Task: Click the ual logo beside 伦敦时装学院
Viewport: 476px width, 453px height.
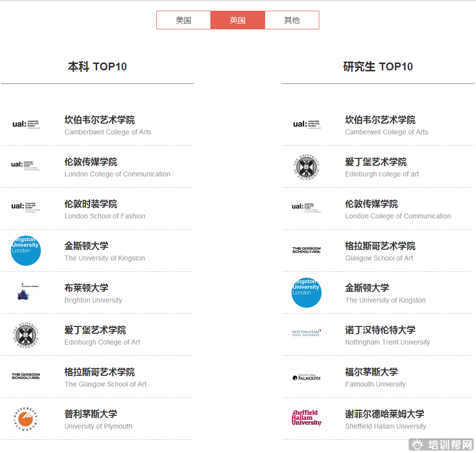Action: click(25, 208)
